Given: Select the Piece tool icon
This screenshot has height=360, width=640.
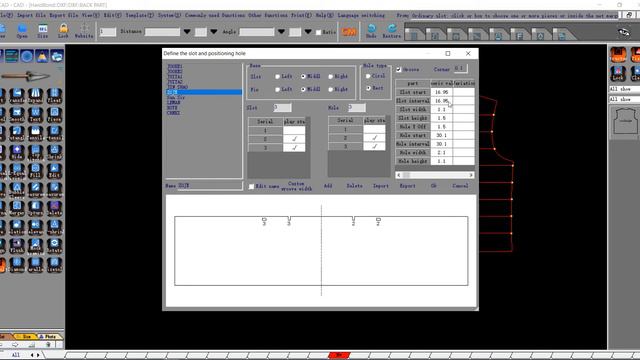Looking at the screenshot, I should click(x=54, y=115).
